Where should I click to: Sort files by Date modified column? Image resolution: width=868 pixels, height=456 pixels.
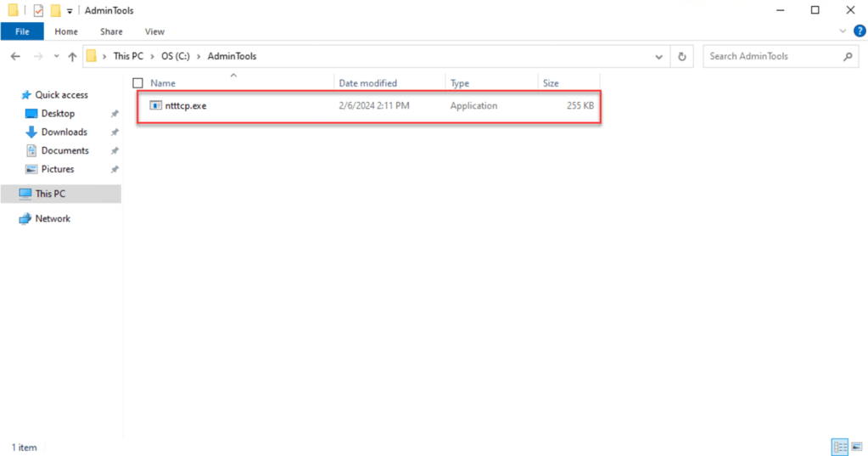tap(367, 83)
